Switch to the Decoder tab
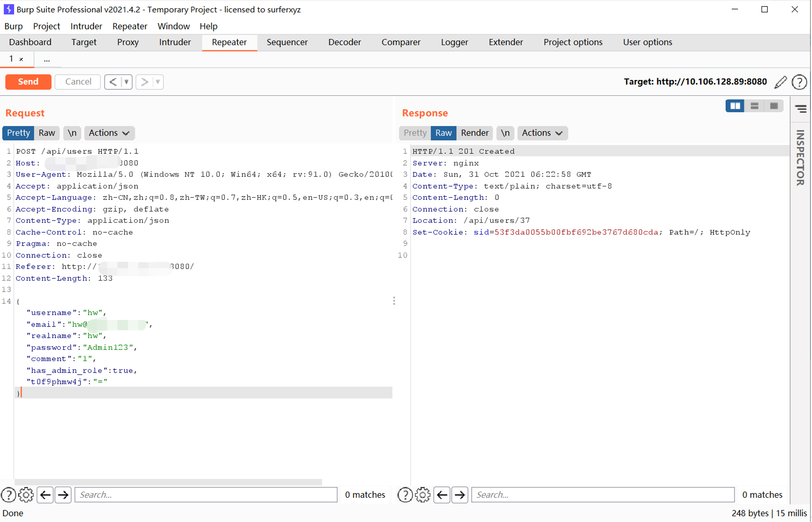Viewport: 812px width, 522px height. [x=344, y=42]
